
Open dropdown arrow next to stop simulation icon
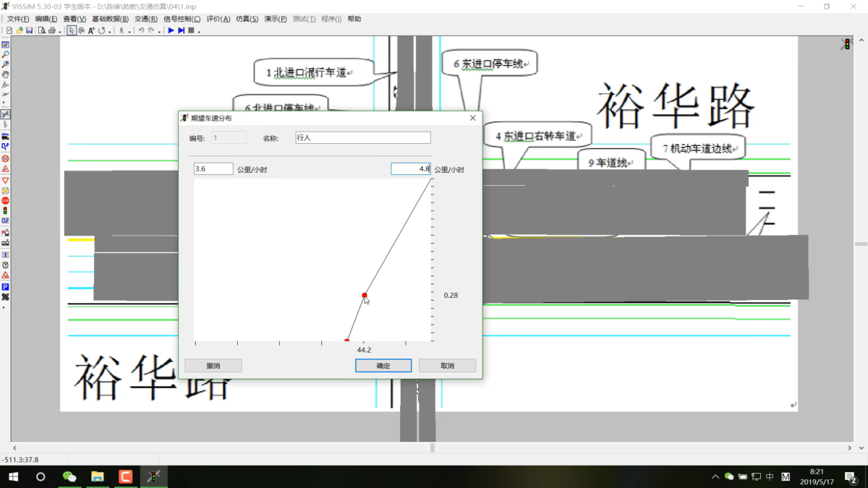pyautogui.click(x=199, y=31)
